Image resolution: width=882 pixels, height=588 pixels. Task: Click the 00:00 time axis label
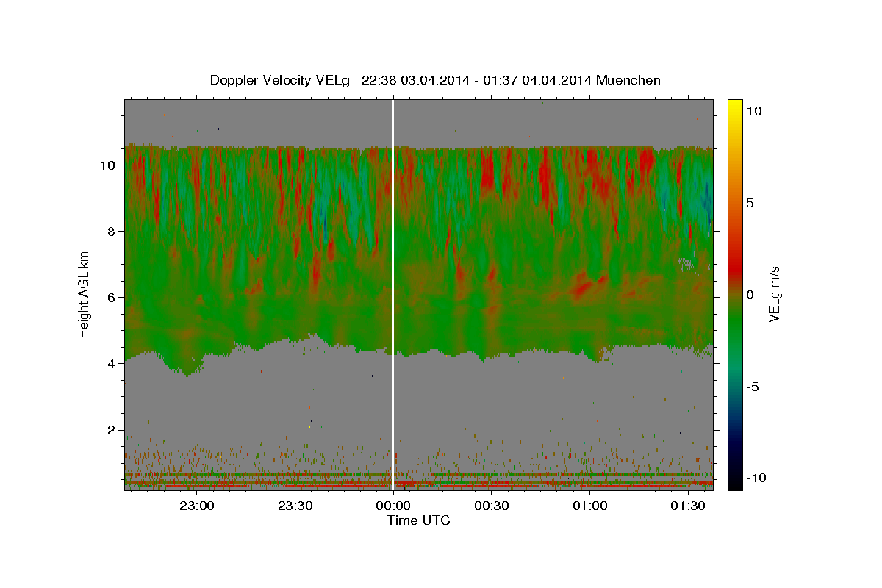point(393,506)
